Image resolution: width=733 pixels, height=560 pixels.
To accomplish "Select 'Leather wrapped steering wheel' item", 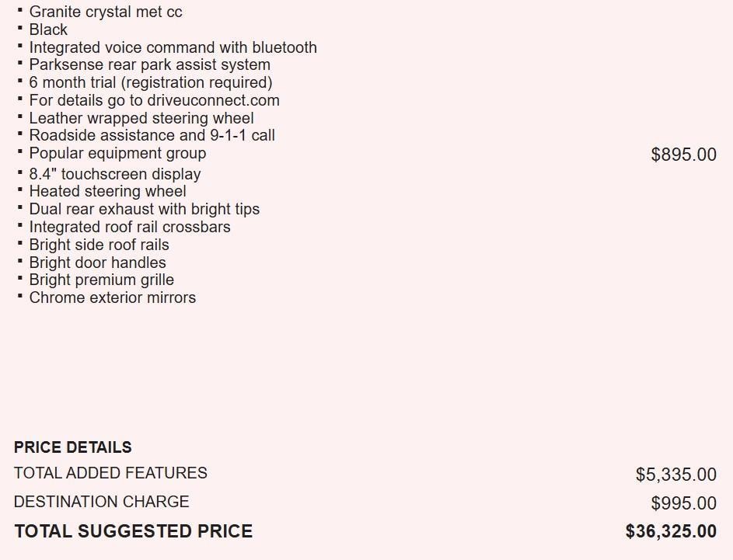I will point(141,118).
